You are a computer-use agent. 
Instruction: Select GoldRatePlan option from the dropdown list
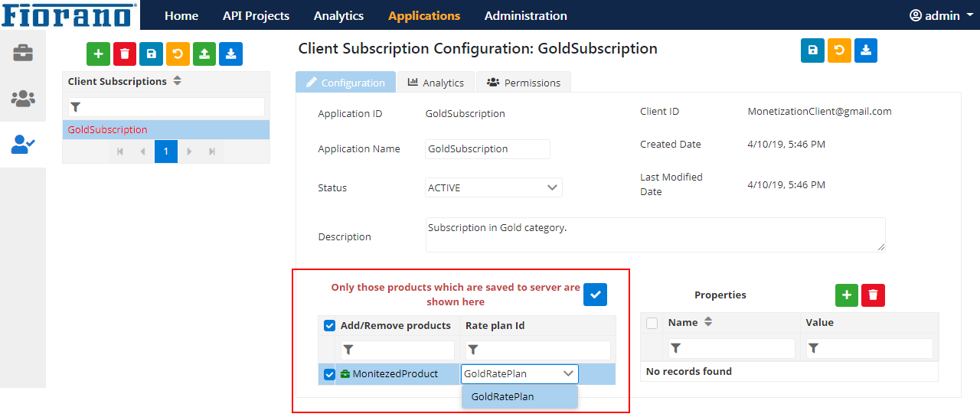(x=519, y=396)
